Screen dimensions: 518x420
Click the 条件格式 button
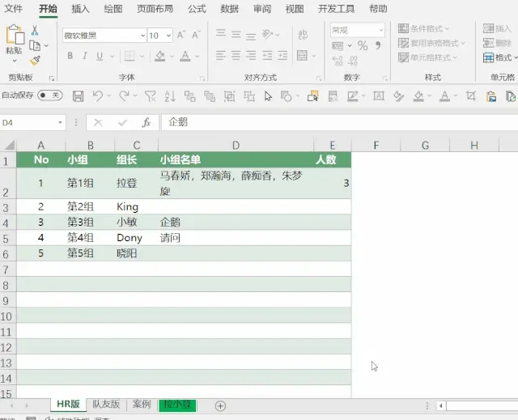coord(424,28)
